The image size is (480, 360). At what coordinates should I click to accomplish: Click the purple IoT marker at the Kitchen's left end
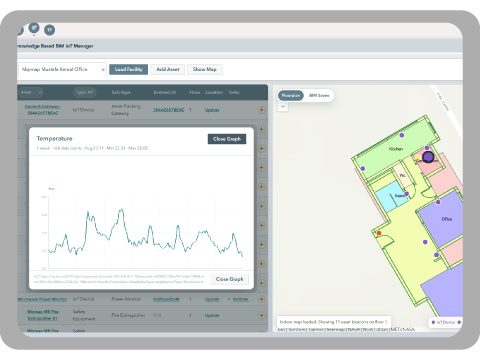363,169
